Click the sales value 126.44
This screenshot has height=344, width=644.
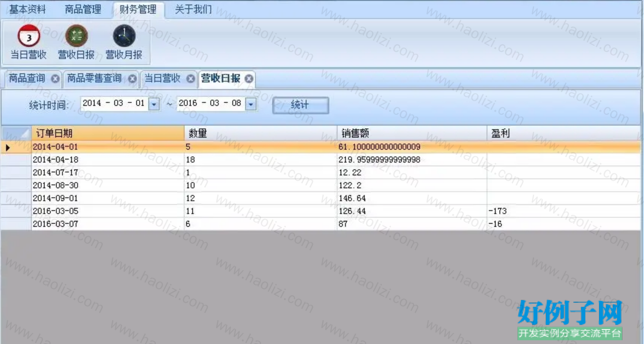pos(352,211)
